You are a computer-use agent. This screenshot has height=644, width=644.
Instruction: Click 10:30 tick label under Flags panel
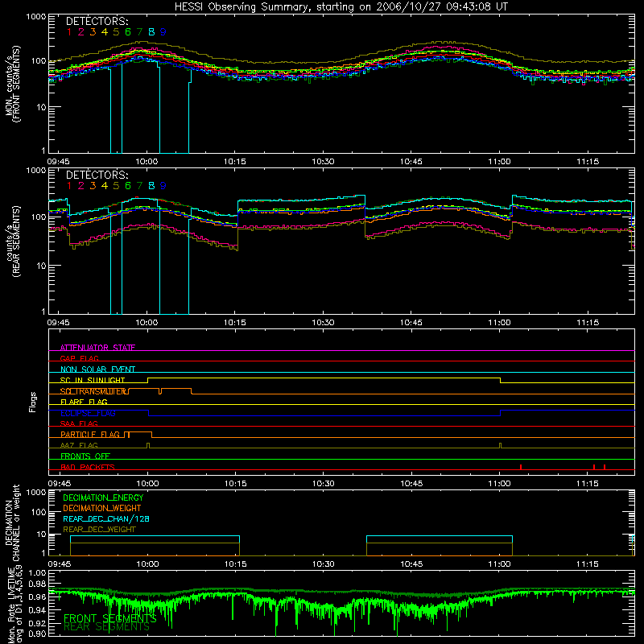324,484
